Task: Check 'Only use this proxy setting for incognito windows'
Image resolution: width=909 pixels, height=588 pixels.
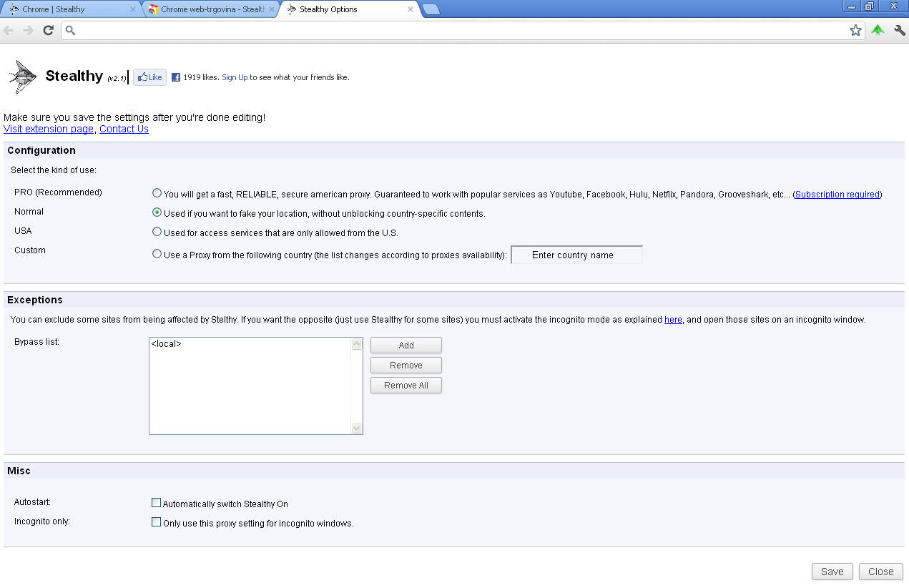Action: (x=157, y=522)
